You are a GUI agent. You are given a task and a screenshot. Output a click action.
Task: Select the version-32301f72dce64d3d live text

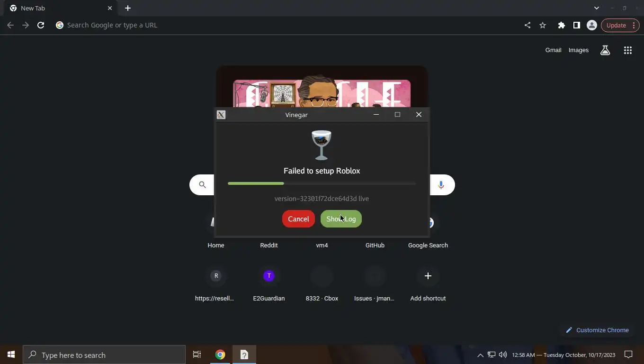click(x=322, y=199)
